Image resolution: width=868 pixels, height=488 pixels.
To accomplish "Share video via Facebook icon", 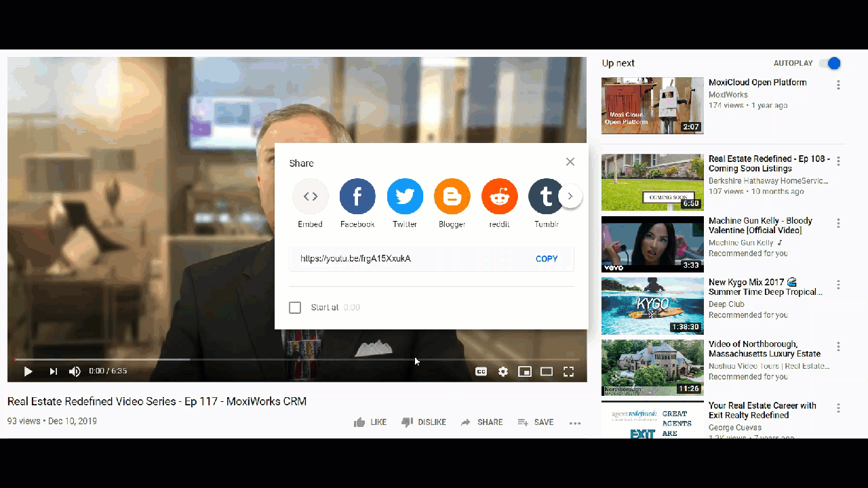I will click(357, 197).
